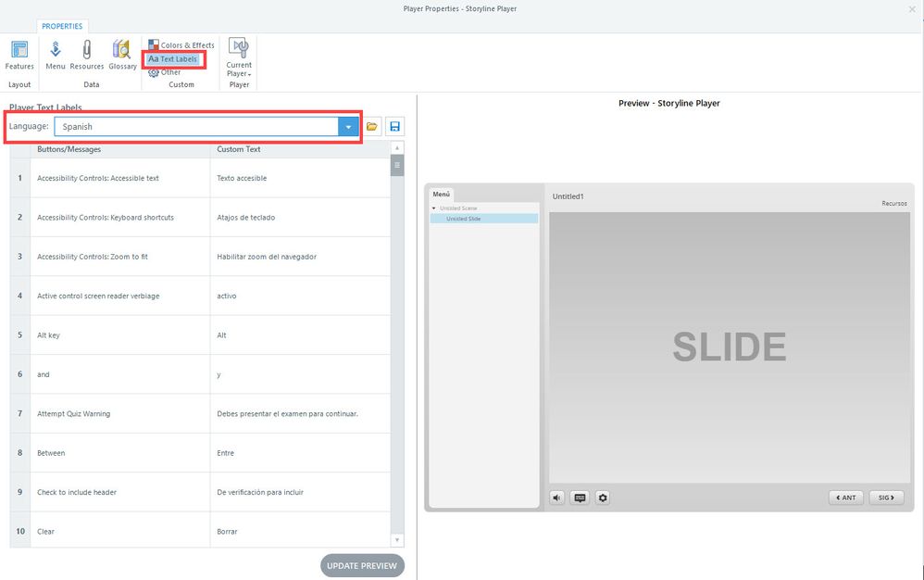The width and height of the screenshot is (924, 580).
Task: Select Untitled Slide in preview menu
Action: 484,219
